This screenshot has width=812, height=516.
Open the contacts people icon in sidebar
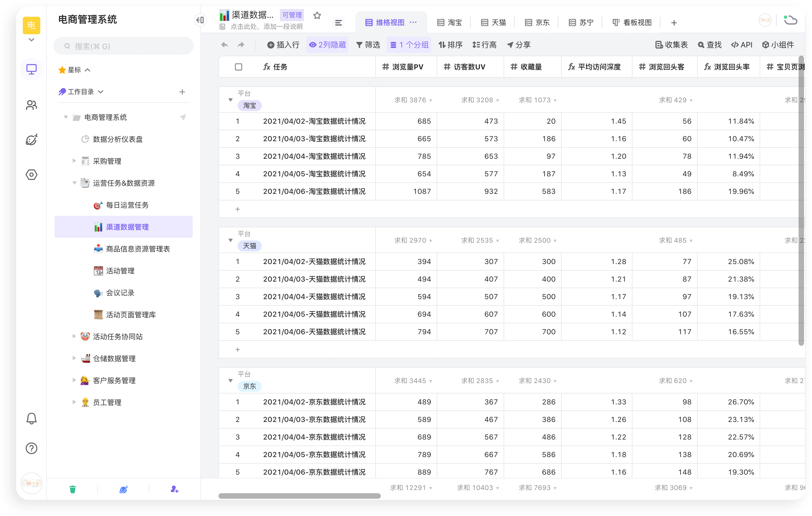coord(31,105)
